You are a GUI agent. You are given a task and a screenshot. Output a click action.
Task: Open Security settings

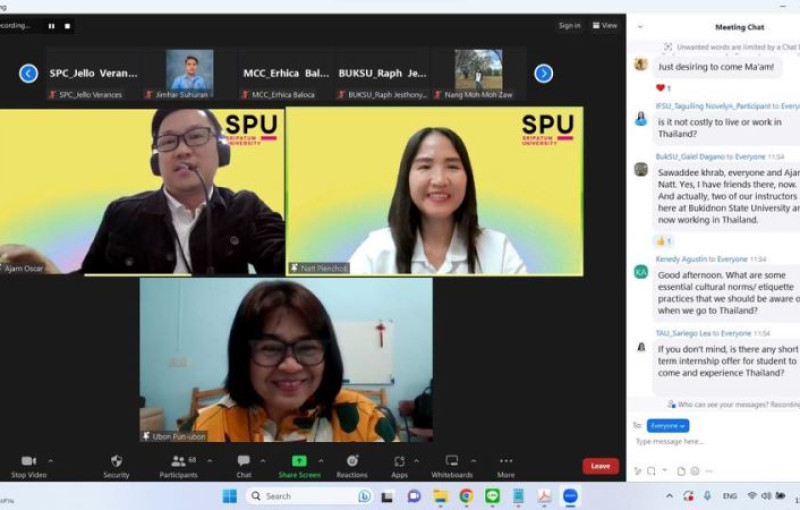116,467
